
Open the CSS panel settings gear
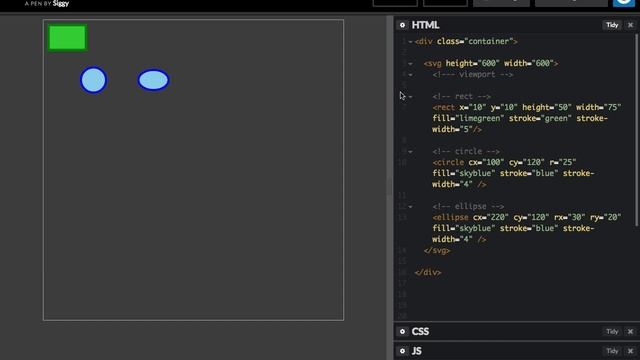click(x=402, y=331)
